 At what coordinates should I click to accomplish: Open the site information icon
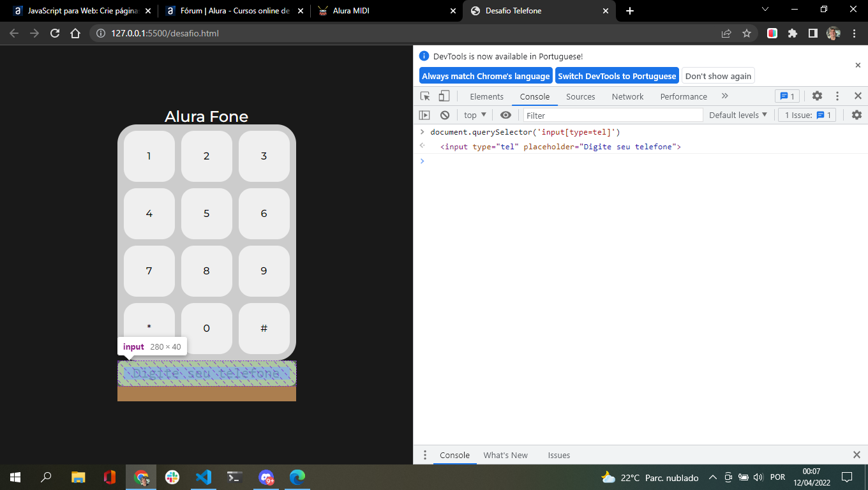(101, 33)
